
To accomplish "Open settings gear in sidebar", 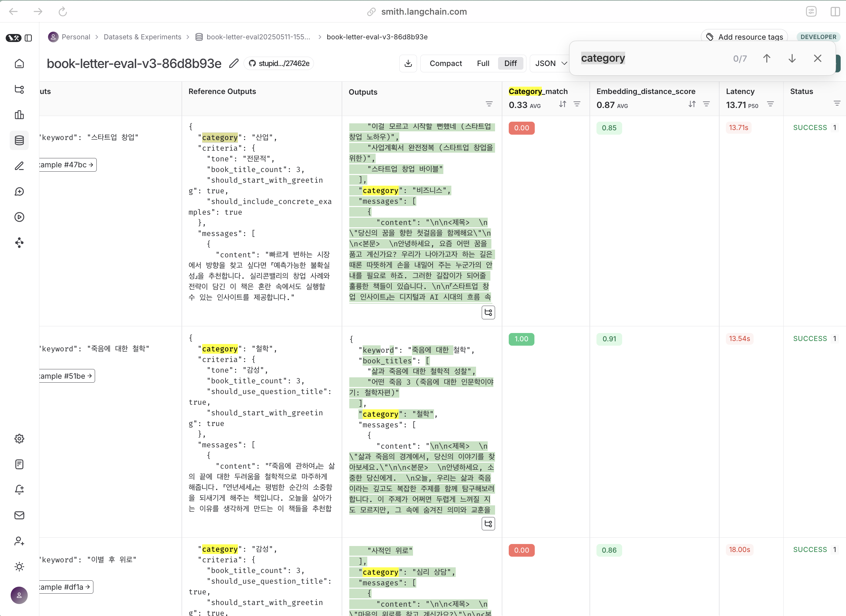I will pos(19,439).
